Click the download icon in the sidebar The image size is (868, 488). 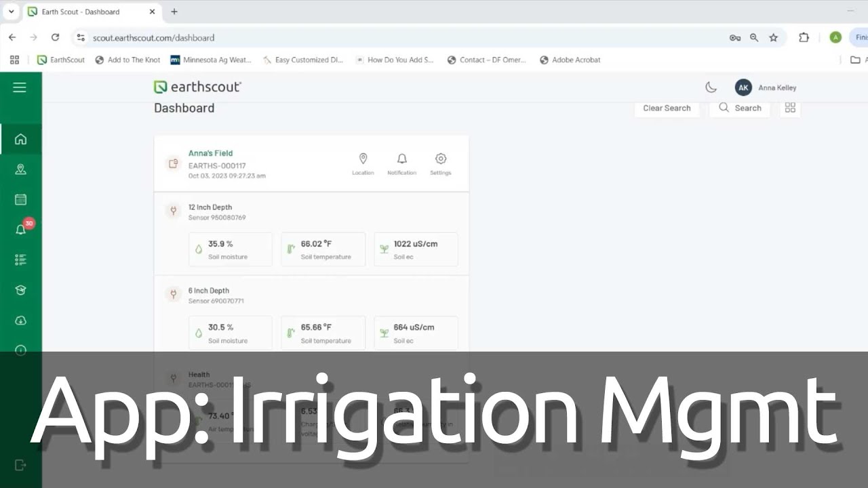tap(20, 321)
